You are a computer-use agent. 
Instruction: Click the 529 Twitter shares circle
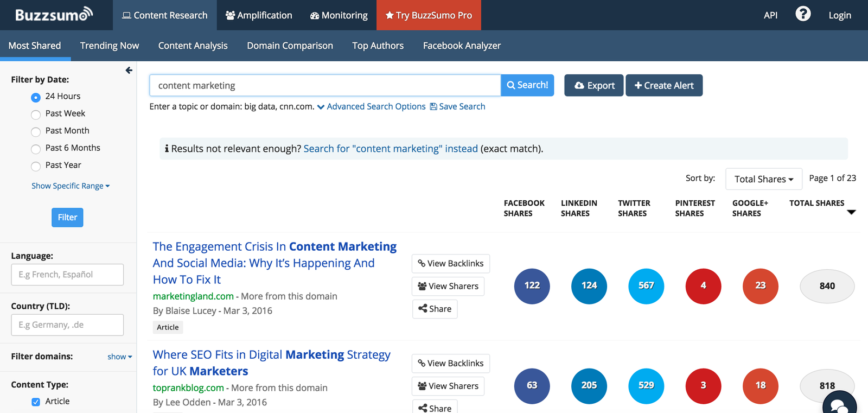tap(646, 386)
